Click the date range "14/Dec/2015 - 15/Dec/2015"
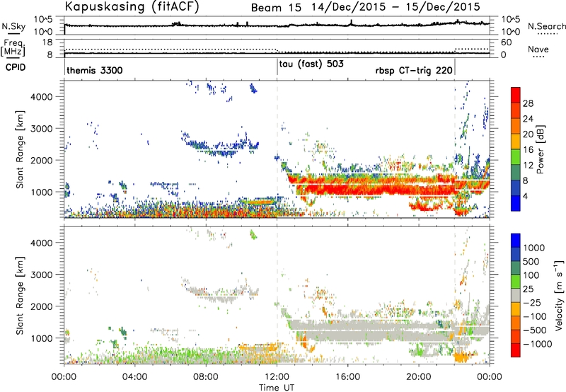The width and height of the screenshot is (566, 392). pyautogui.click(x=396, y=7)
